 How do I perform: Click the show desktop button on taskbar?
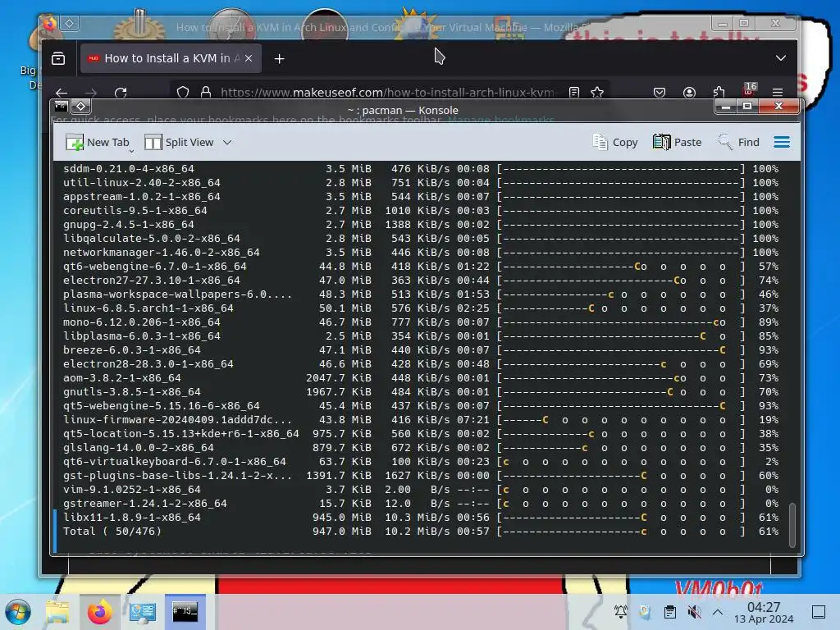click(x=818, y=612)
